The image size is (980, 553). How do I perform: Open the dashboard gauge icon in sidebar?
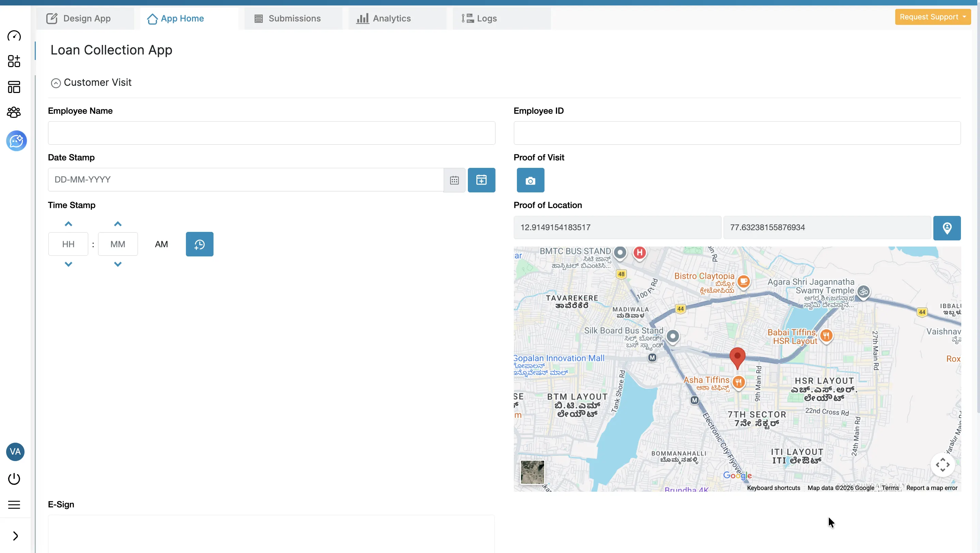click(x=14, y=36)
